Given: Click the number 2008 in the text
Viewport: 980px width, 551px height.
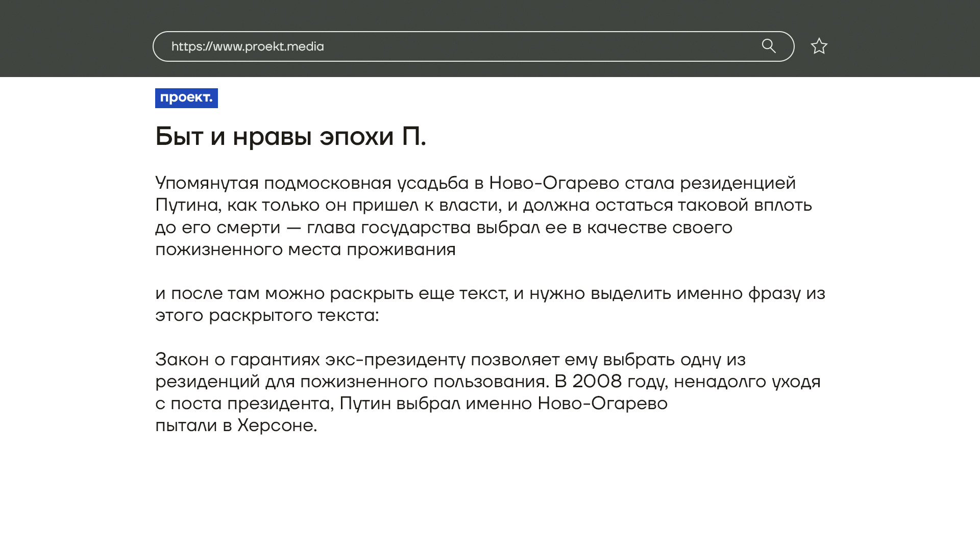Looking at the screenshot, I should (x=597, y=382).
